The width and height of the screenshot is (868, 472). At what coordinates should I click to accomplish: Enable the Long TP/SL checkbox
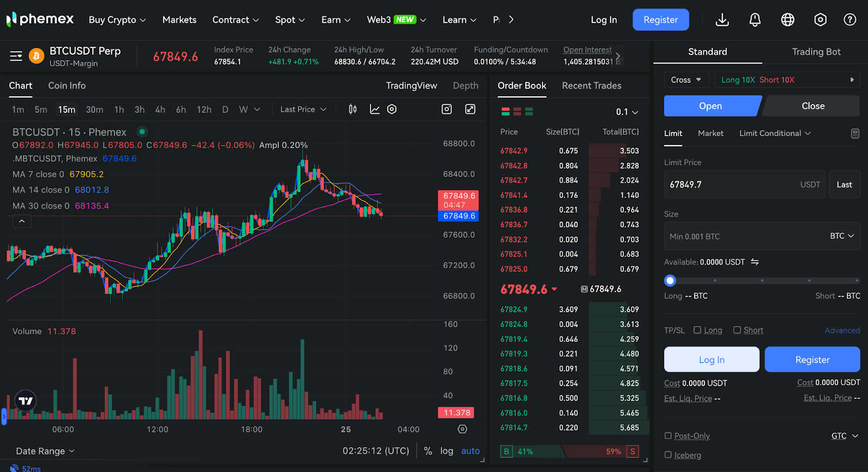[x=698, y=330]
